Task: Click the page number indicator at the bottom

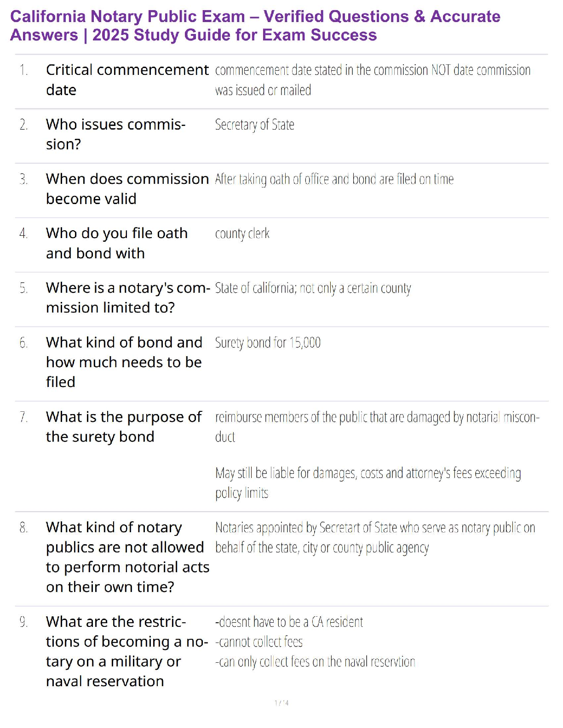Action: 281,703
